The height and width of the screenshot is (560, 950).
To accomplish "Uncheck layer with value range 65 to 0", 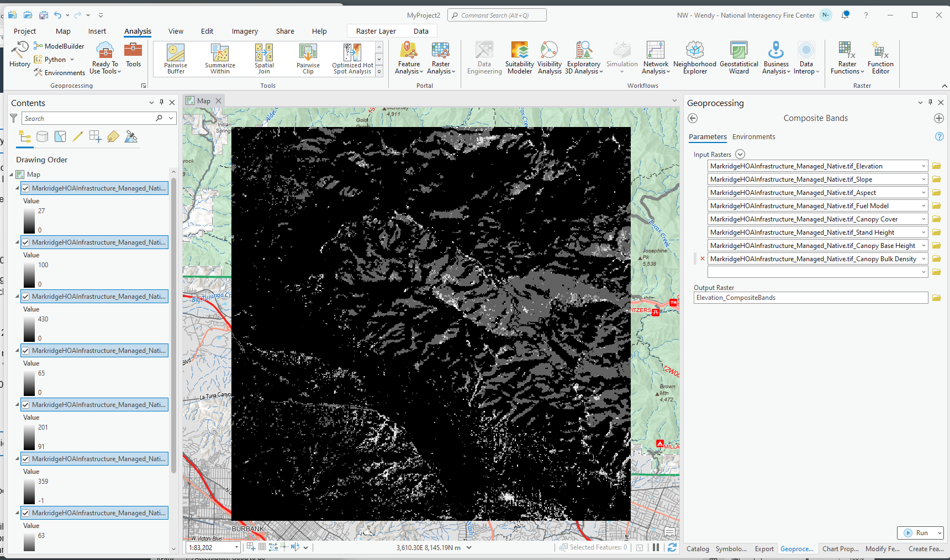I will coord(25,351).
